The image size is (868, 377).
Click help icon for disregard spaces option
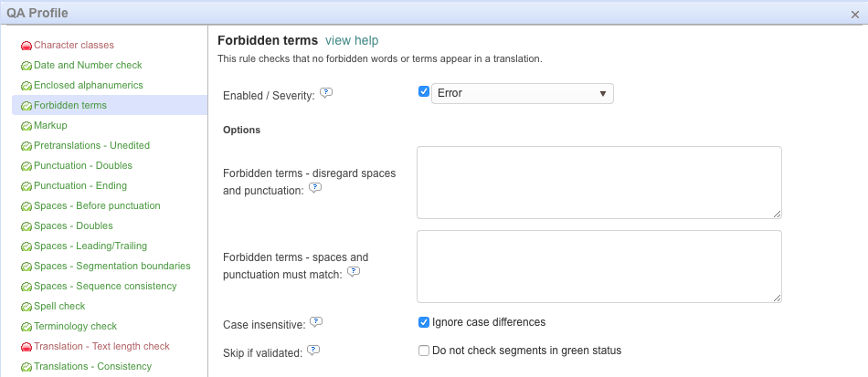click(315, 187)
